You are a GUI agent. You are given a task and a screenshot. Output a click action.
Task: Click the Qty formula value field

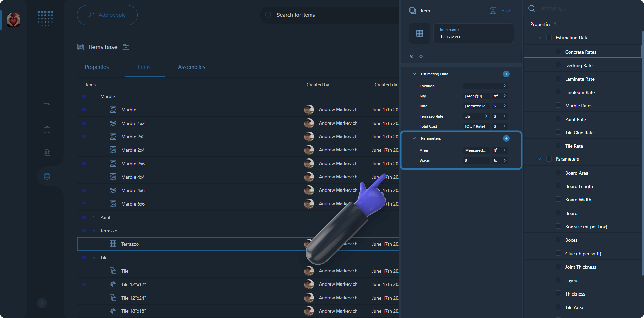[x=476, y=96]
